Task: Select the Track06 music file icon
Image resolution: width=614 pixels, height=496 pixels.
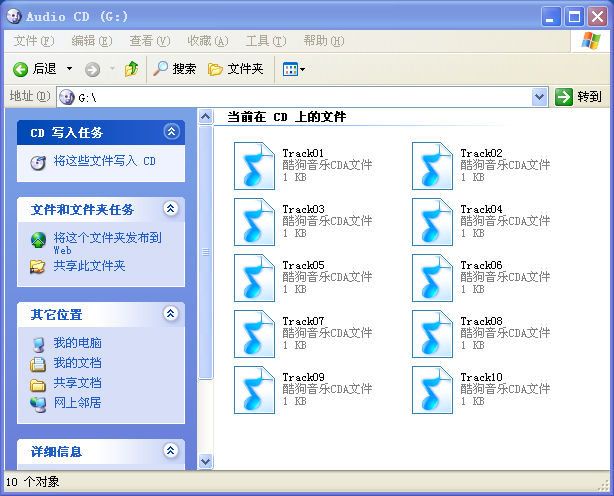Action: (x=432, y=278)
